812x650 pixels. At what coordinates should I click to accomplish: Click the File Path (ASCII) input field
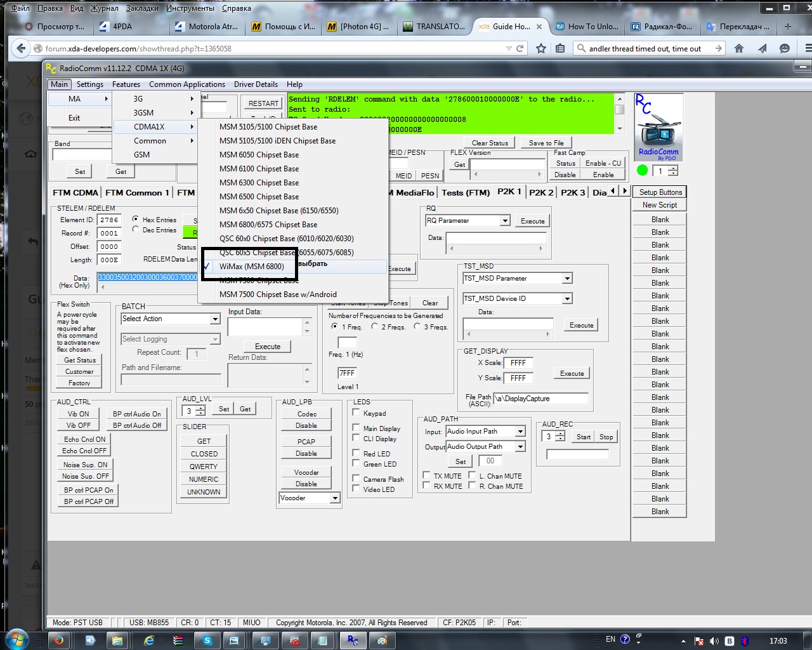point(540,399)
